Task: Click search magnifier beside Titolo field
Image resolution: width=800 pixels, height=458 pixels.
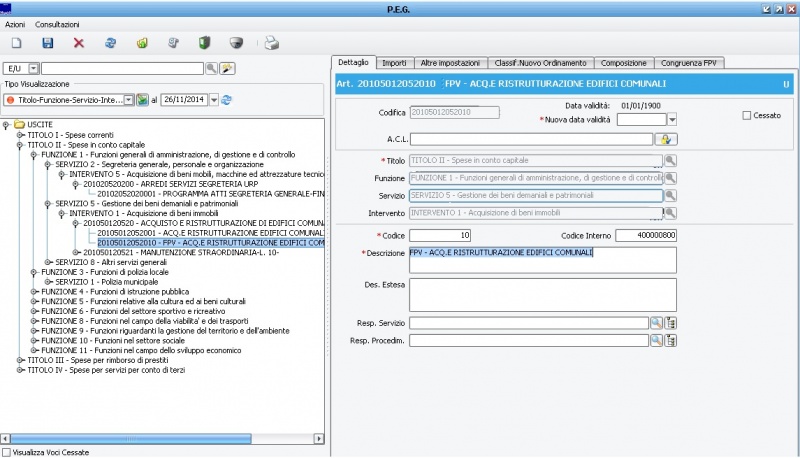Action: [x=671, y=160]
